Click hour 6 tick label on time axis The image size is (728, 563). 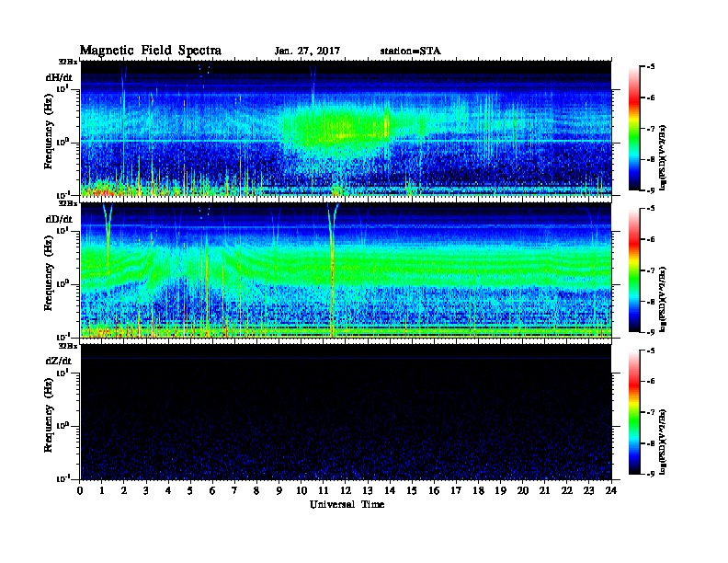(x=212, y=490)
